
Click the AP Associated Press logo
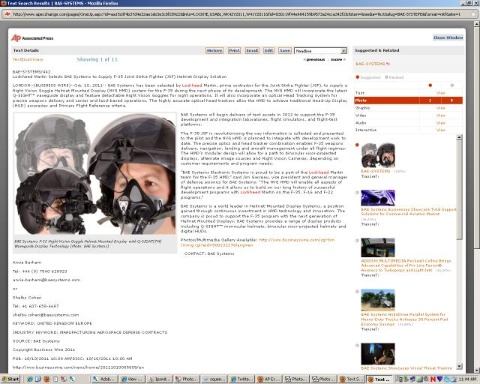(x=32, y=38)
